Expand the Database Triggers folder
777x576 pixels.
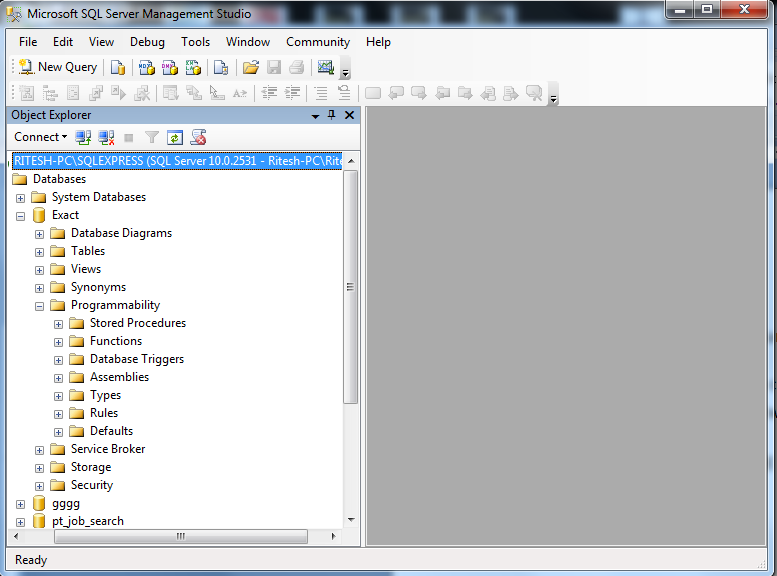[58, 360]
